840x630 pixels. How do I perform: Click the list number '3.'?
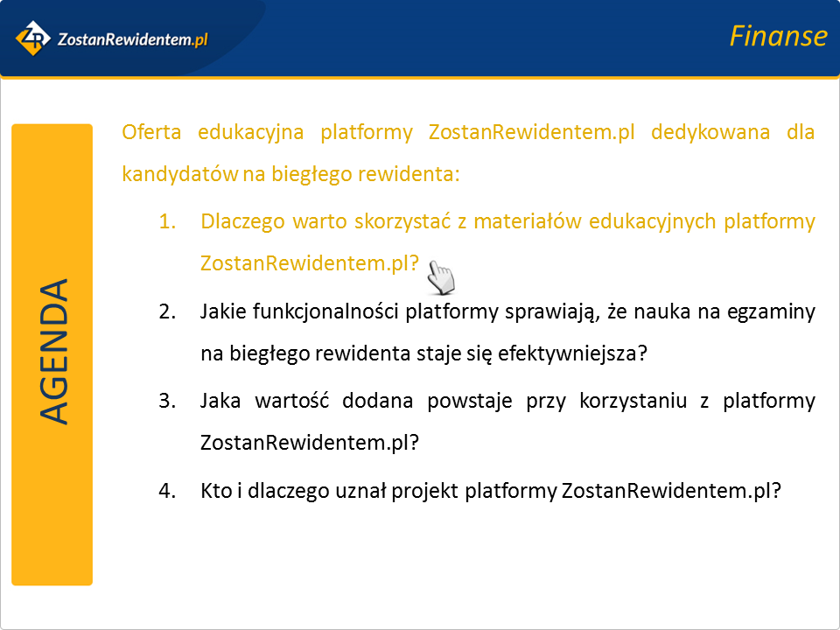[x=168, y=401]
